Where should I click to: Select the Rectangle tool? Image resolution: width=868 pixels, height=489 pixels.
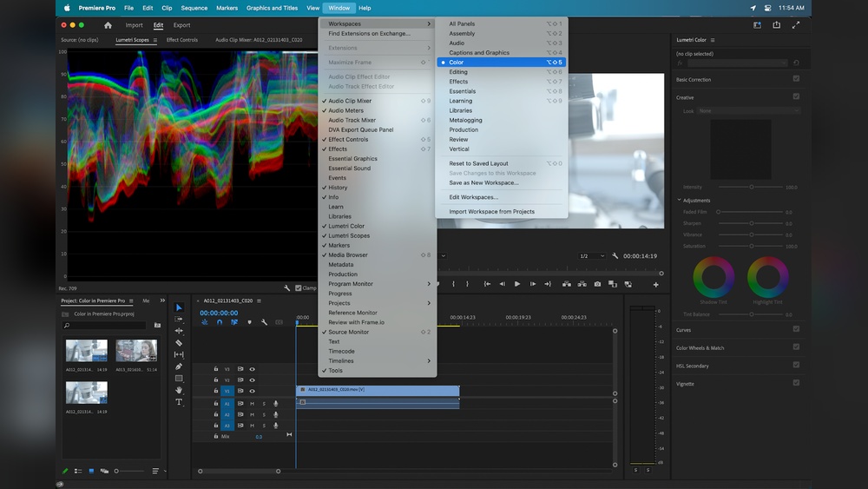tap(179, 378)
